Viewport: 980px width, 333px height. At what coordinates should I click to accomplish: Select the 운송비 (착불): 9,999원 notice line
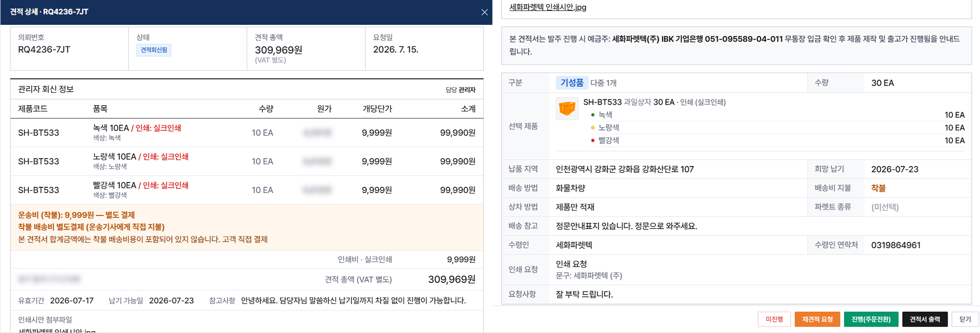pyautogui.click(x=76, y=215)
